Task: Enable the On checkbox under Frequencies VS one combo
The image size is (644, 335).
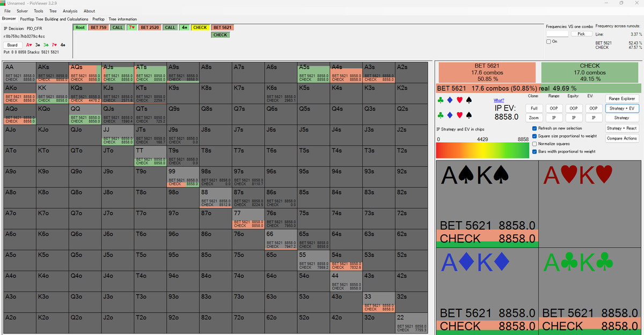Action: tap(549, 41)
